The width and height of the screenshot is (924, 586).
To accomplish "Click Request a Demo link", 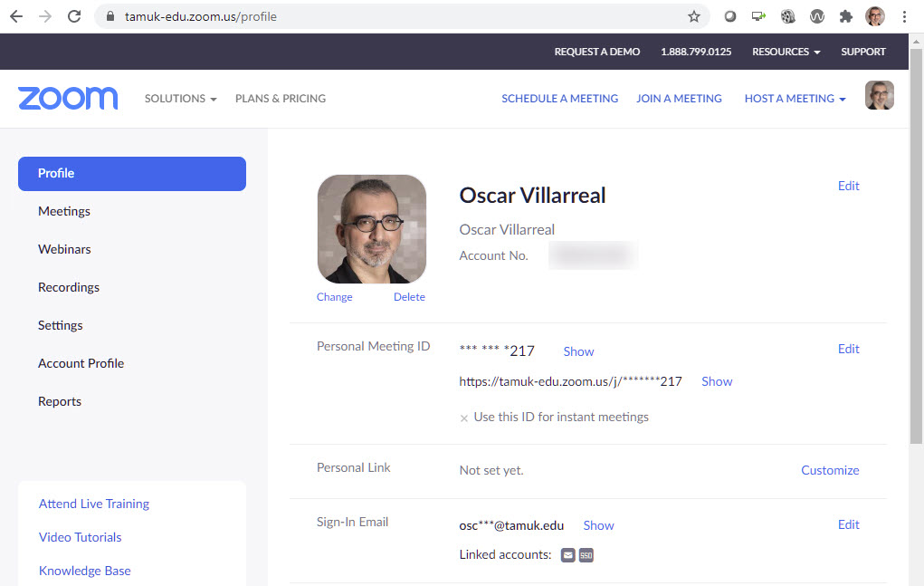I will 597,52.
